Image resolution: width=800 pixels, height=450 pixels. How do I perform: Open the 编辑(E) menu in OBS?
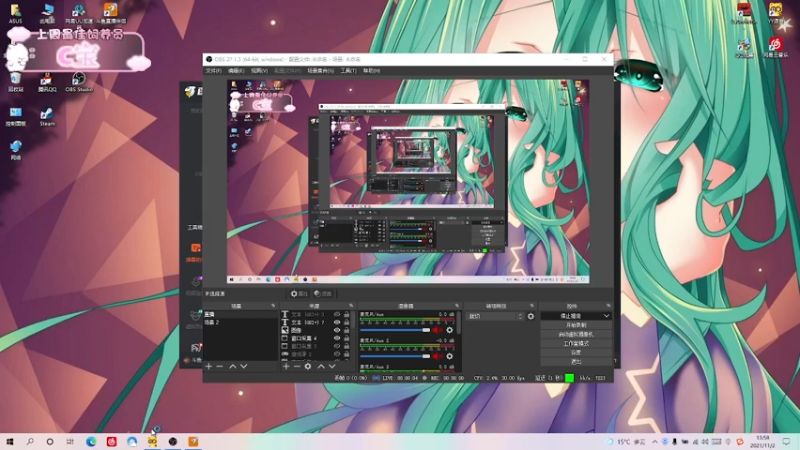coord(236,71)
